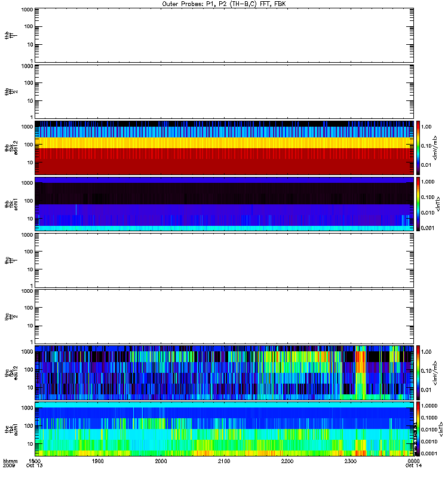This screenshot has width=448, height=478.
Task: Select the thb fbk scm1 color bar
Action: click(x=418, y=204)
